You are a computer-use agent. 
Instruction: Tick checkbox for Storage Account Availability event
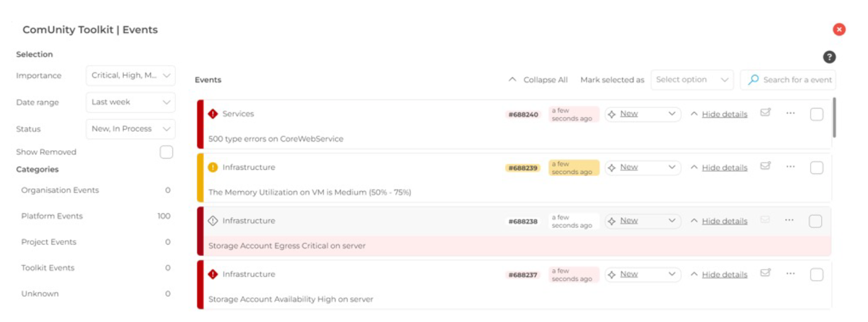(816, 275)
